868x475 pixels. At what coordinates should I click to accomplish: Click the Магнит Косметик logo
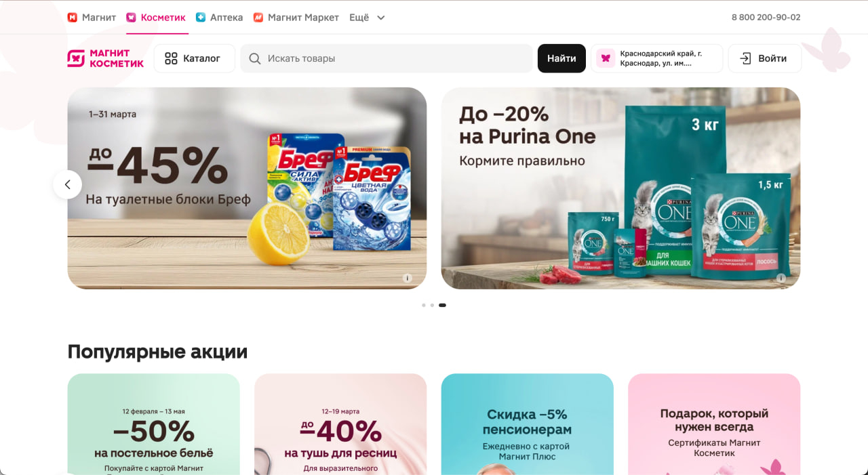[x=105, y=58]
